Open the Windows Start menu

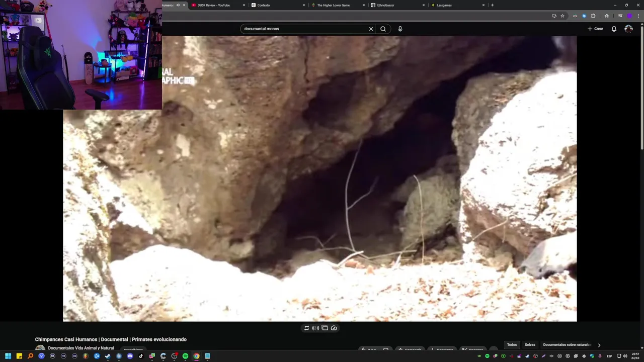pyautogui.click(x=8, y=356)
